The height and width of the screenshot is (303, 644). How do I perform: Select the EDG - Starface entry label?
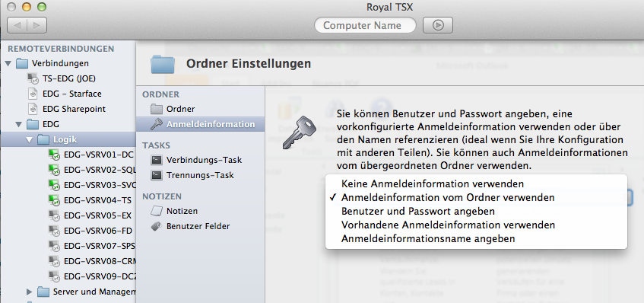pyautogui.click(x=72, y=94)
